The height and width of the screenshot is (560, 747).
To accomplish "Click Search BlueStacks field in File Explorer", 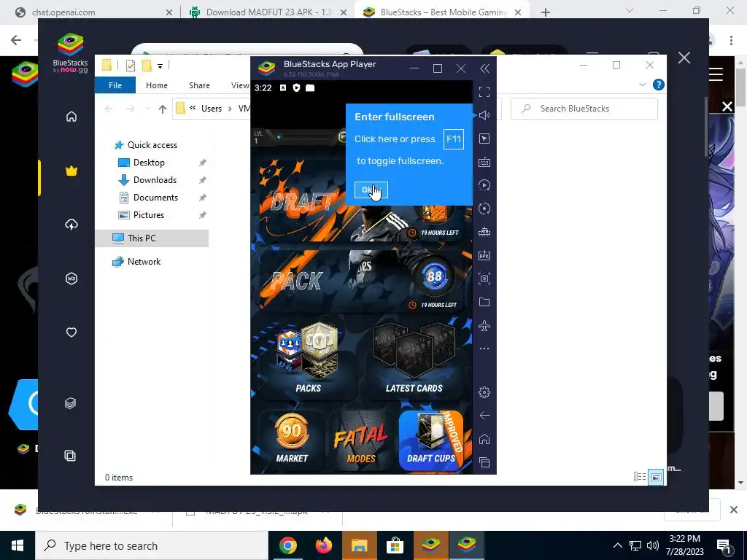I will (x=584, y=109).
